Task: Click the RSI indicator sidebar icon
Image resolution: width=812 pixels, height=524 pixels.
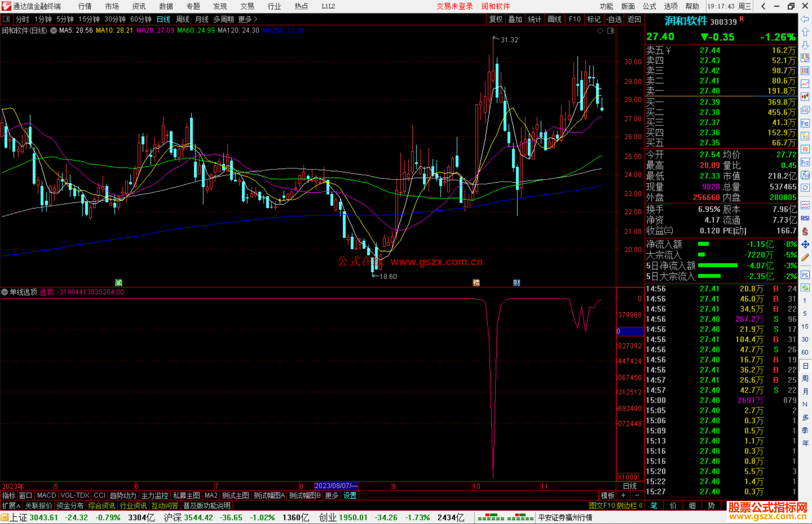Action: point(805,218)
